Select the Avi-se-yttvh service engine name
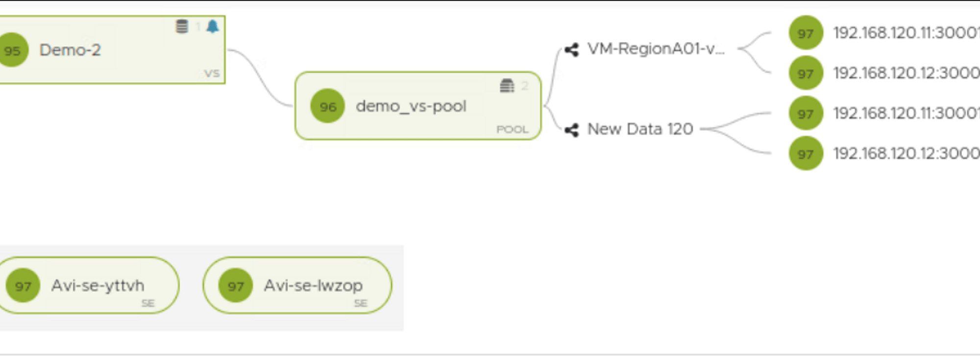This screenshot has height=356, width=980. click(x=98, y=285)
